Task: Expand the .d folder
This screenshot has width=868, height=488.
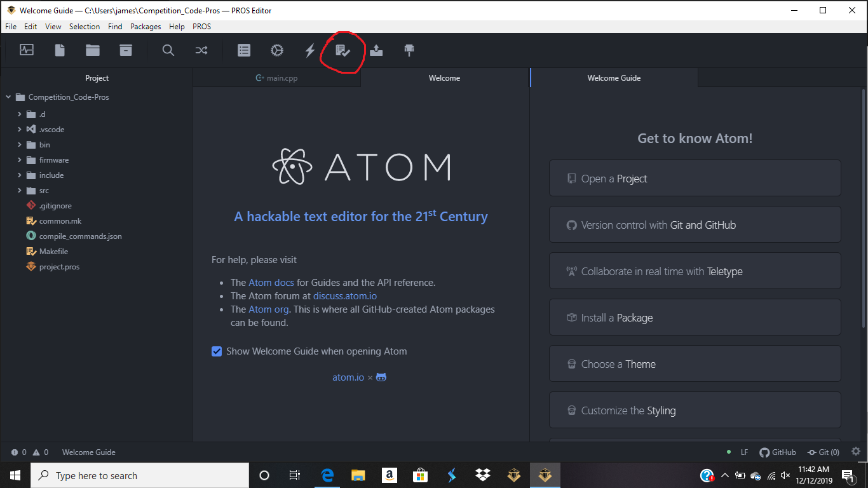Action: (20, 114)
